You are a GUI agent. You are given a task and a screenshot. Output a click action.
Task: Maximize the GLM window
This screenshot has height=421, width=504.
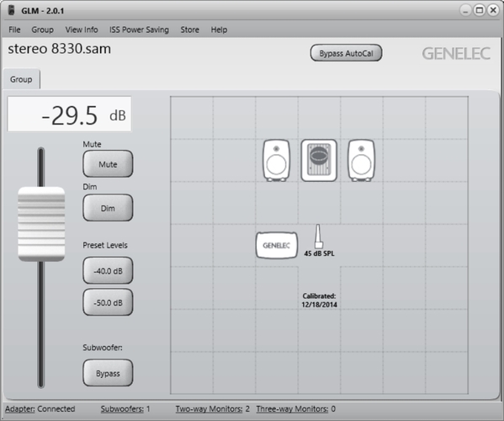pyautogui.click(x=480, y=11)
